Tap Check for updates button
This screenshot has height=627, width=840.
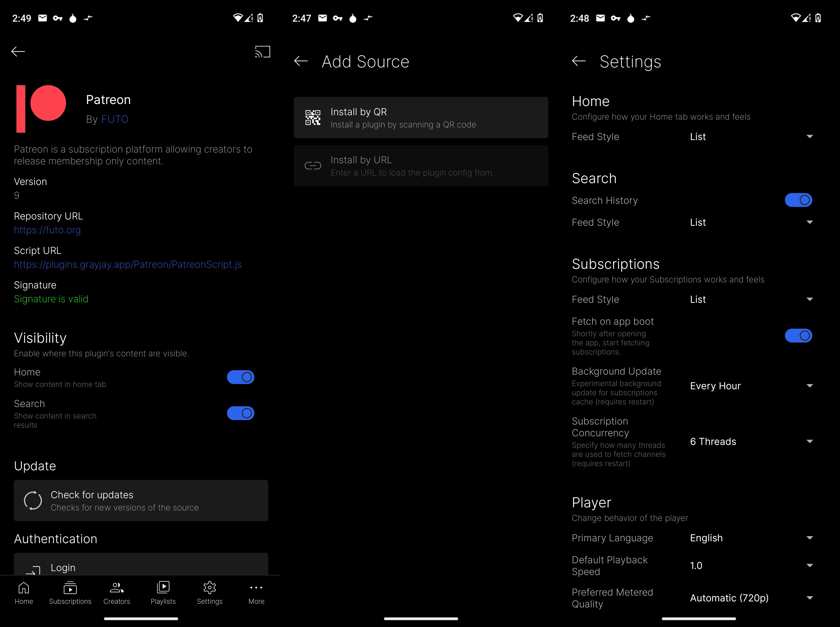click(141, 501)
